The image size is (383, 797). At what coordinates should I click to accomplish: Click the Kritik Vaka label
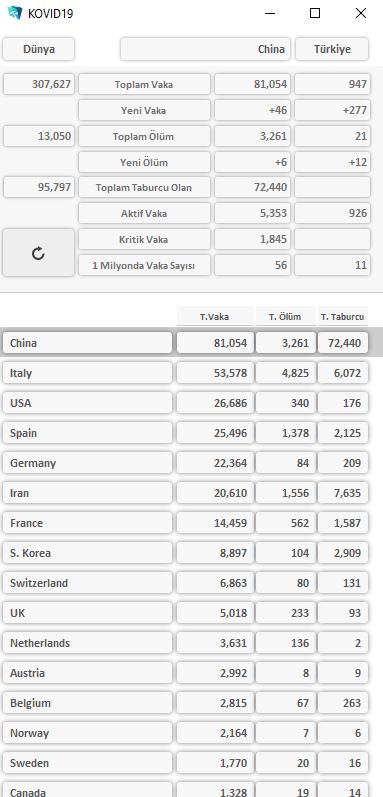(x=144, y=239)
